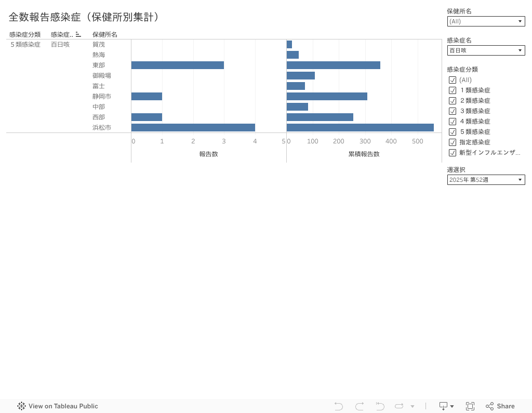Click the 西部 累積報告数 bar

click(320, 117)
